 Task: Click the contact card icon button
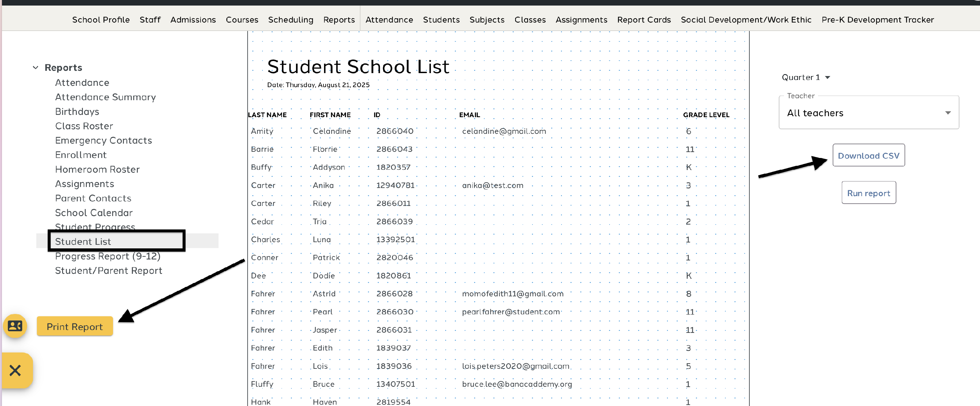coord(15,326)
